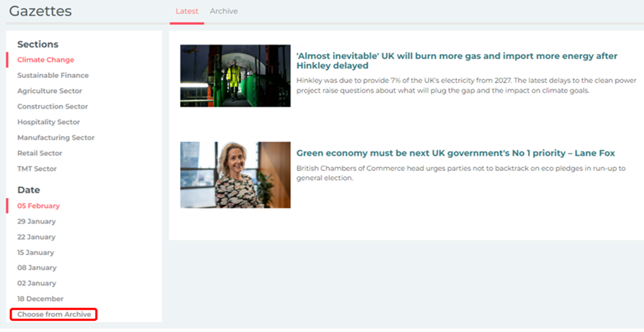This screenshot has width=644, height=332.
Task: Open the Sustainable Finance section
Action: coord(53,75)
